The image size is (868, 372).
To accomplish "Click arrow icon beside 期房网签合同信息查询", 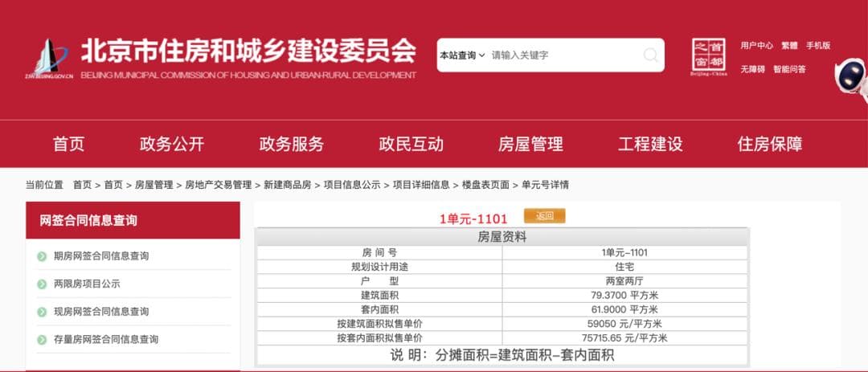I will [x=42, y=256].
